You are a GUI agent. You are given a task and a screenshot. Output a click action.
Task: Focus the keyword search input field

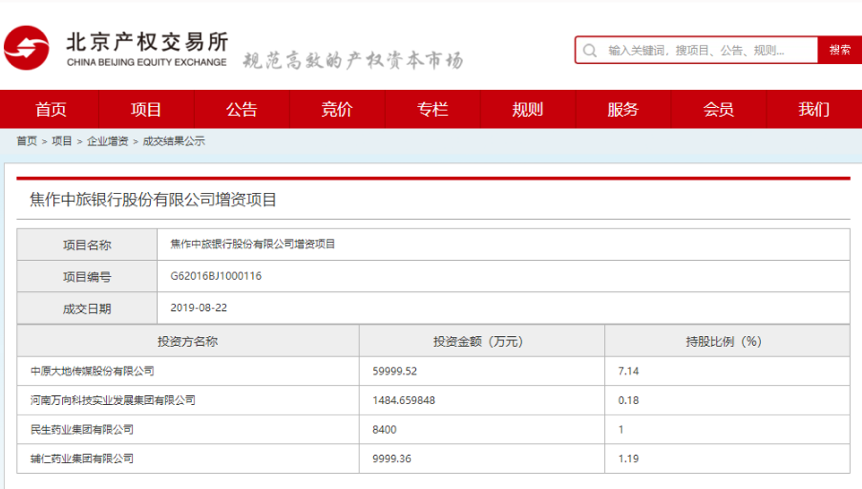(696, 51)
